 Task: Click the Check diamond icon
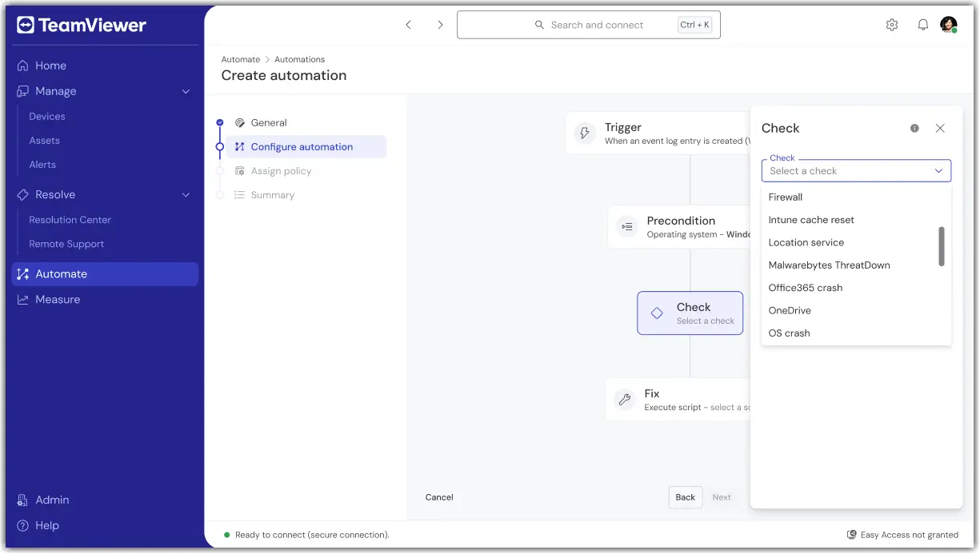pyautogui.click(x=657, y=313)
